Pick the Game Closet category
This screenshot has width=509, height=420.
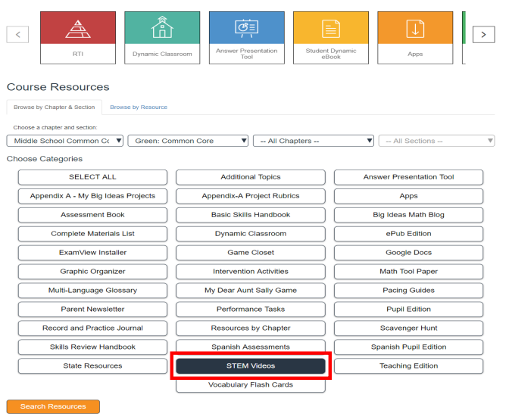(251, 253)
